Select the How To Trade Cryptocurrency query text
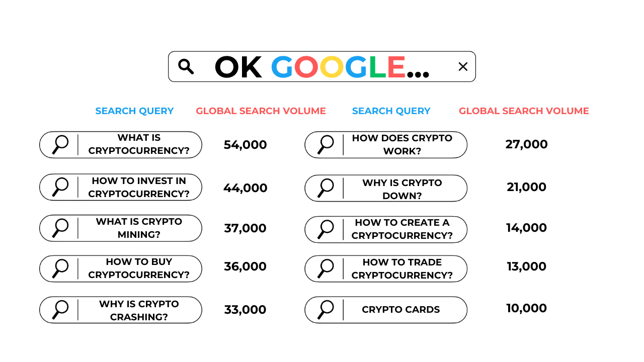644x362 pixels. (x=402, y=269)
